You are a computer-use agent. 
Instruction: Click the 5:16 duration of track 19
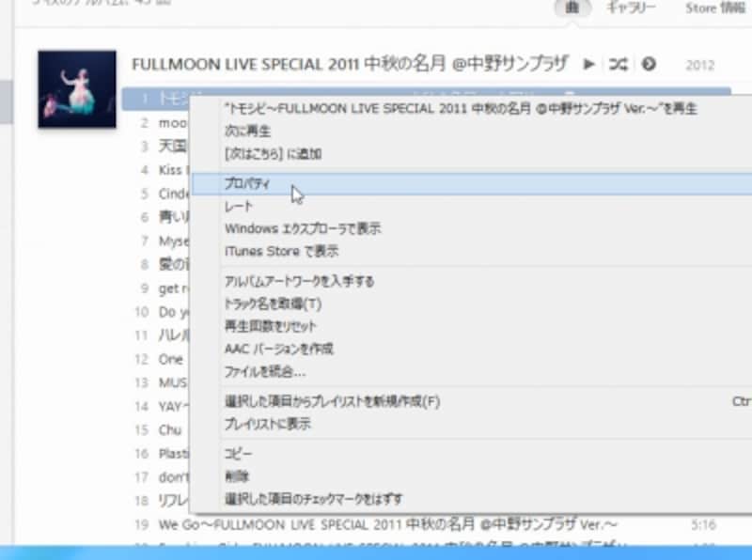point(703,525)
